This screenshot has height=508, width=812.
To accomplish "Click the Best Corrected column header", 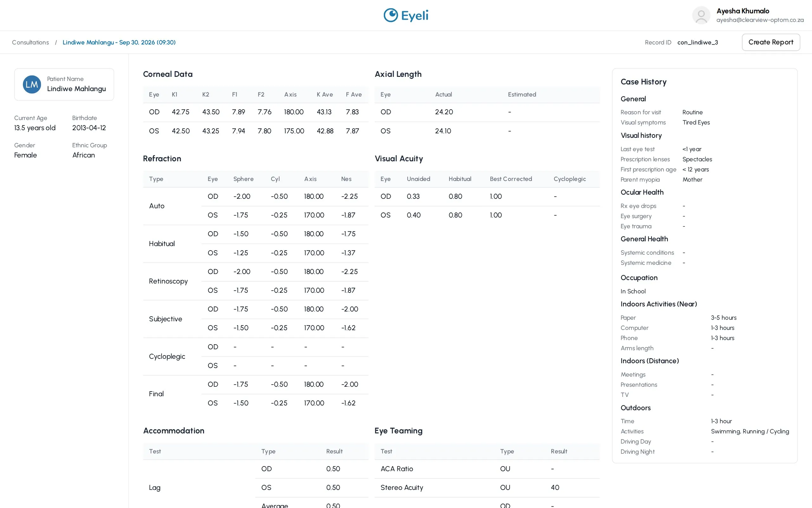I will pyautogui.click(x=511, y=179).
